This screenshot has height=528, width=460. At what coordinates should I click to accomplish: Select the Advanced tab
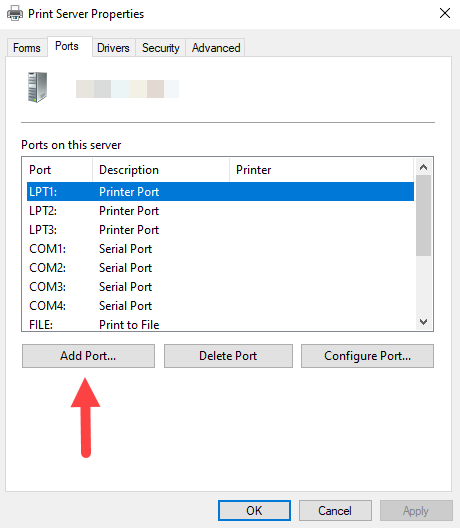[x=216, y=48]
